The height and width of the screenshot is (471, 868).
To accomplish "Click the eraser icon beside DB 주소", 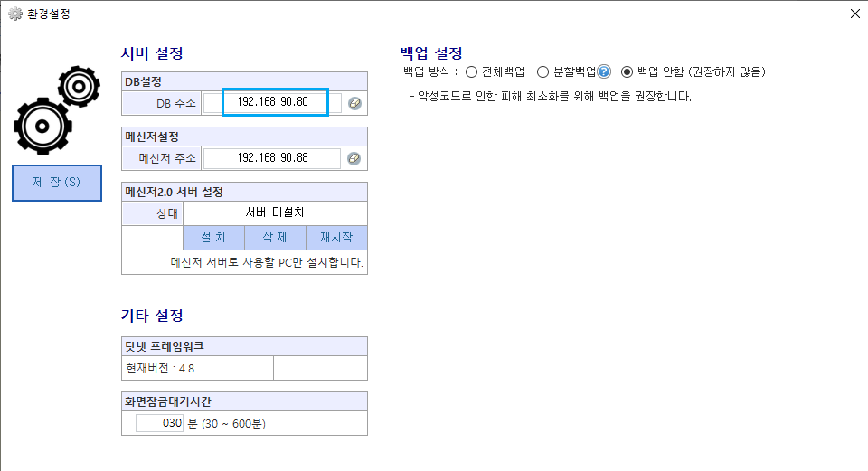I will [x=354, y=103].
